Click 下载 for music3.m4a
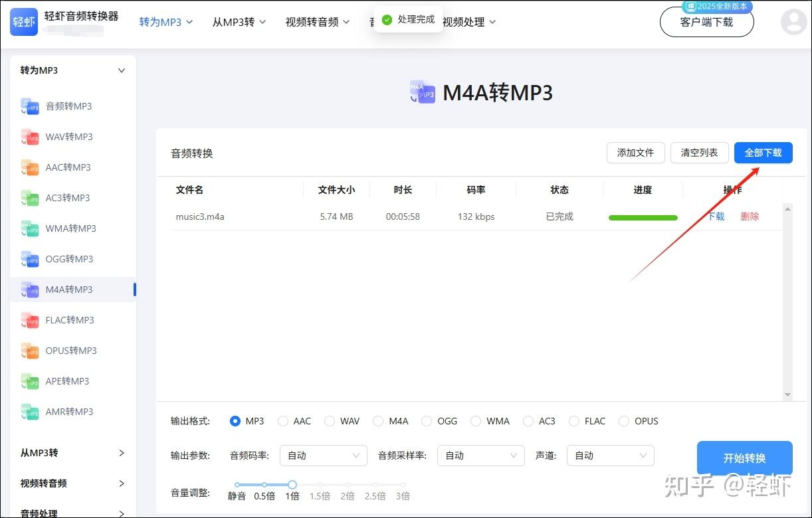The width and height of the screenshot is (812, 518). 716,216
